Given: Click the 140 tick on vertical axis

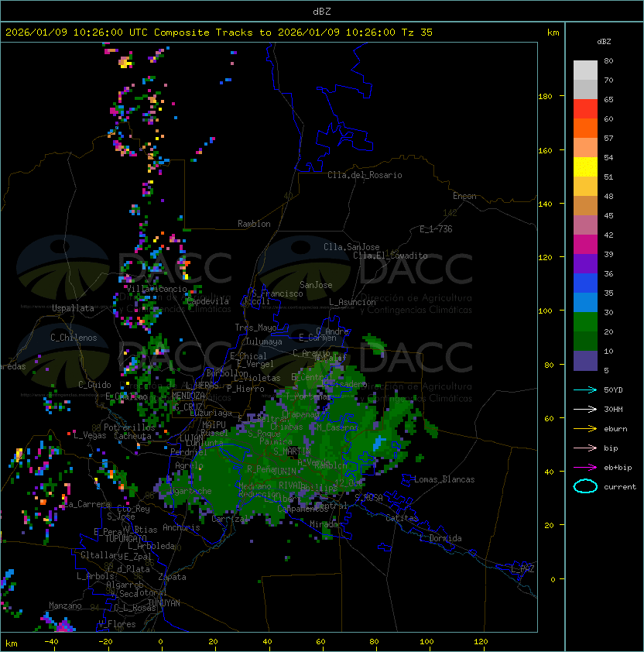Looking at the screenshot, I should point(545,204).
